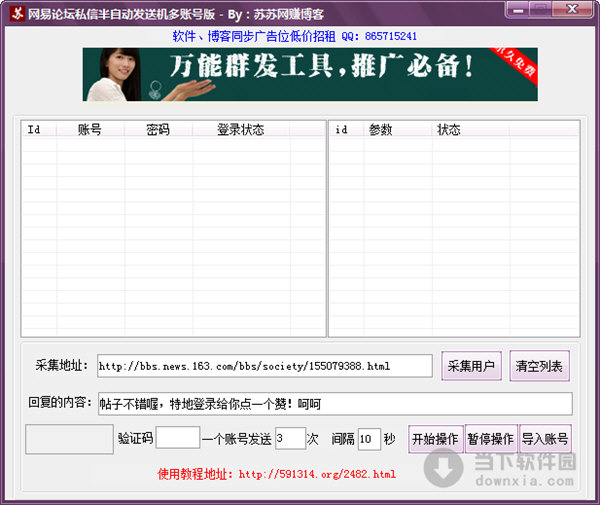
Task: Click the Id column header in accounts list
Action: click(39, 129)
